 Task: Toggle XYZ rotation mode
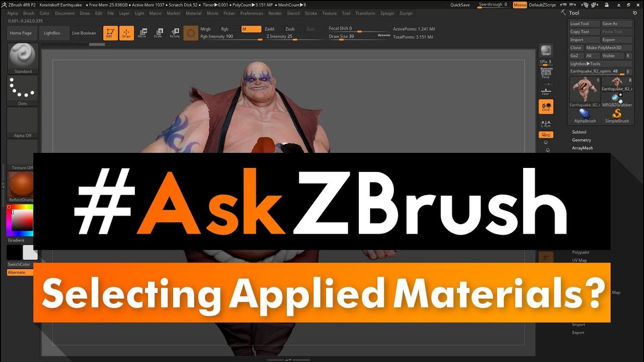[546, 135]
